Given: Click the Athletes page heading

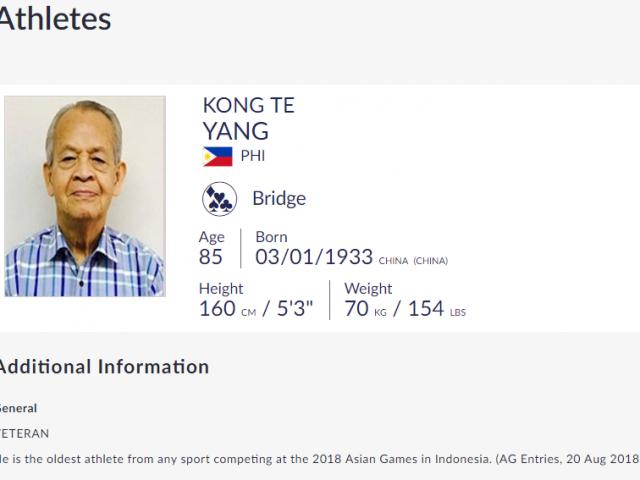Looking at the screenshot, I should [x=54, y=19].
